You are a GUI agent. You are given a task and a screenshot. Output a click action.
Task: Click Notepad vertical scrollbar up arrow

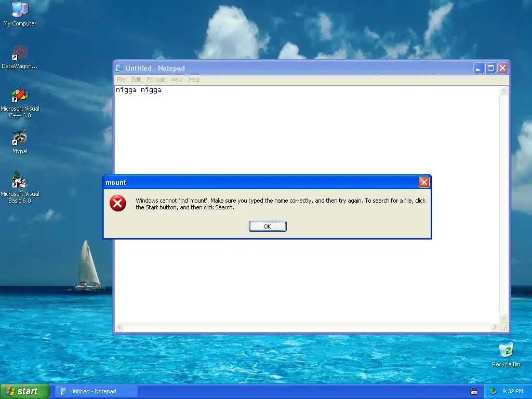tap(504, 90)
